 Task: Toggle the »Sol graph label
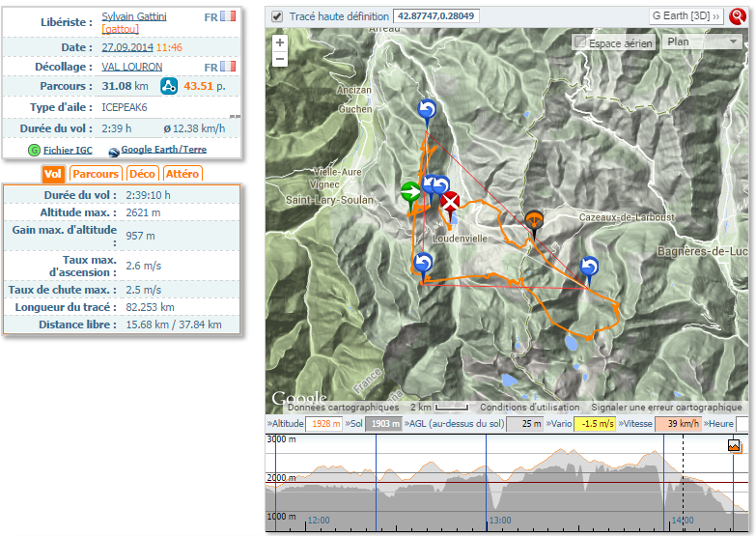pos(354,424)
